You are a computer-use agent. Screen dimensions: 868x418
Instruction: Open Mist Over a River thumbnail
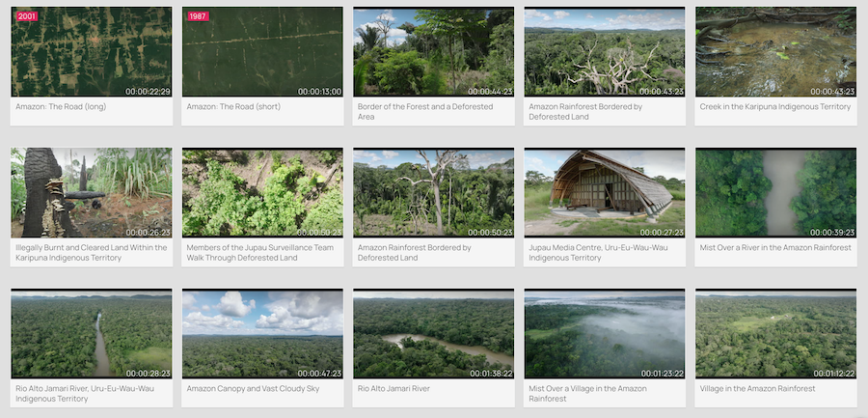(x=775, y=192)
